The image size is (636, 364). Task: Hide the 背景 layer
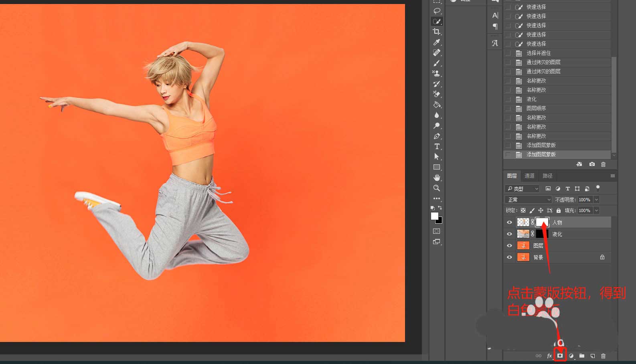pos(509,257)
